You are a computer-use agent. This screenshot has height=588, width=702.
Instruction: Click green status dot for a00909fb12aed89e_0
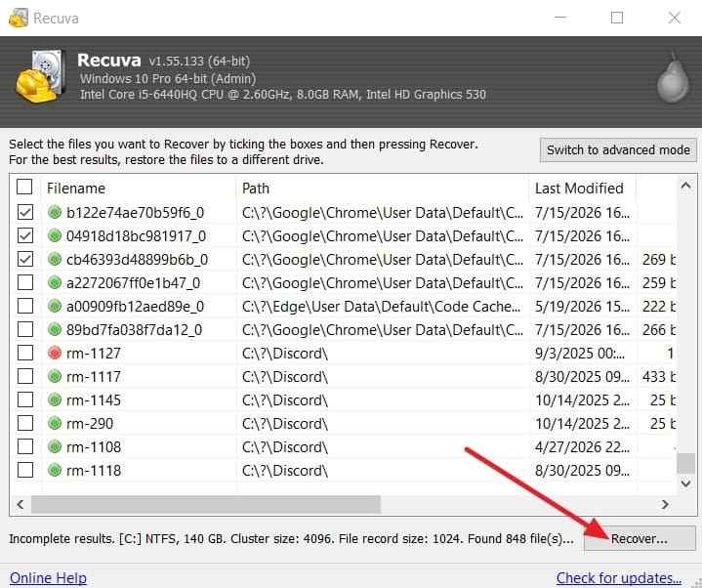point(55,306)
